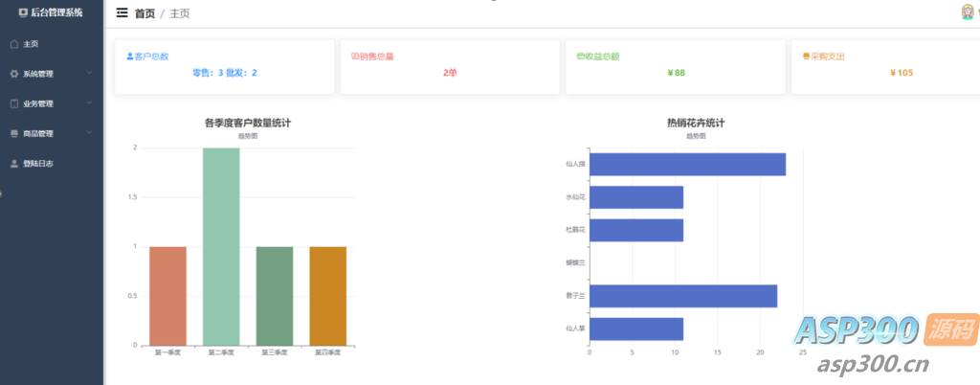This screenshot has width=980, height=385.
Task: Open 登陆日志 from the sidebar menu
Action: pos(38,164)
